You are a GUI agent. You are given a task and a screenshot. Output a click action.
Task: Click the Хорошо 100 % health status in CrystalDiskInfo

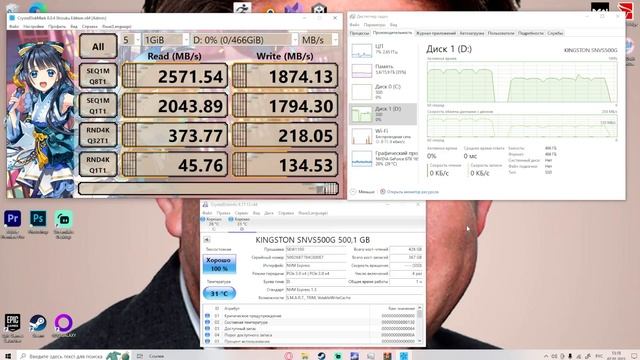219,264
